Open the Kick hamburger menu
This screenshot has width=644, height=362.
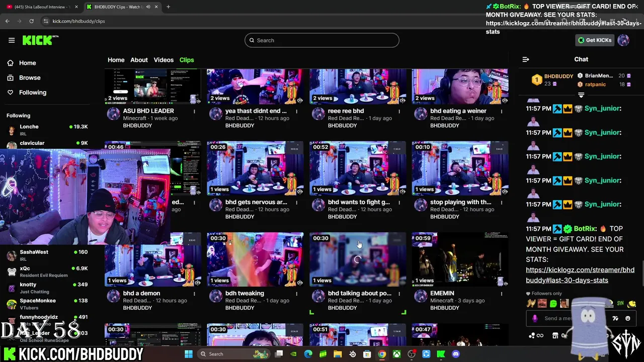[x=12, y=40]
